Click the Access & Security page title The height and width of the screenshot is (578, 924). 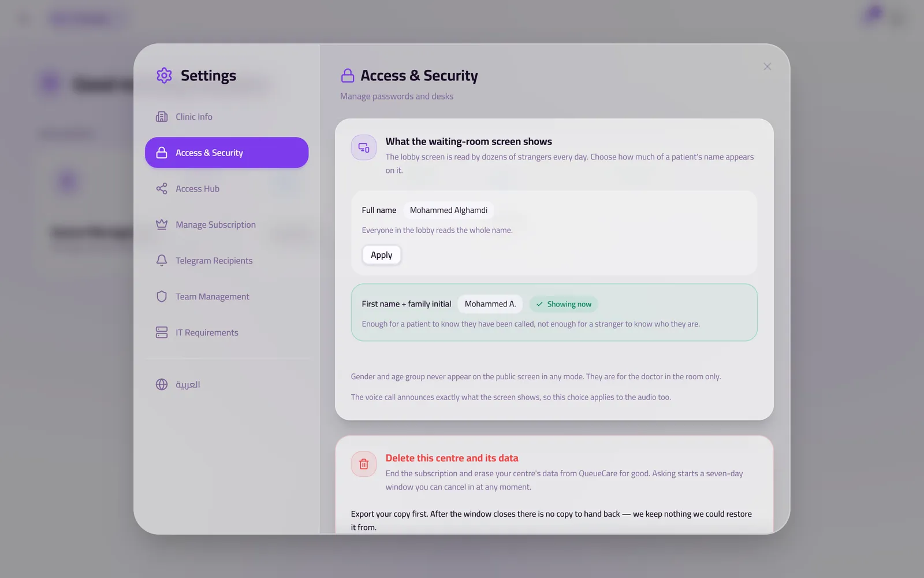[x=419, y=76]
